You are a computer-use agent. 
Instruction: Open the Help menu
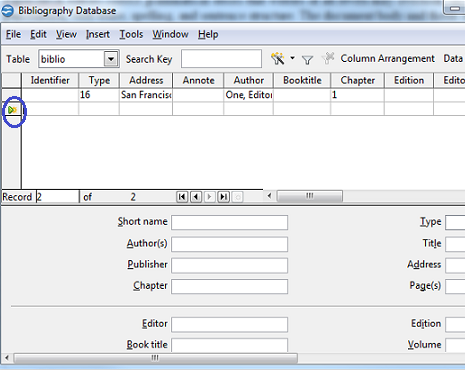coord(208,34)
